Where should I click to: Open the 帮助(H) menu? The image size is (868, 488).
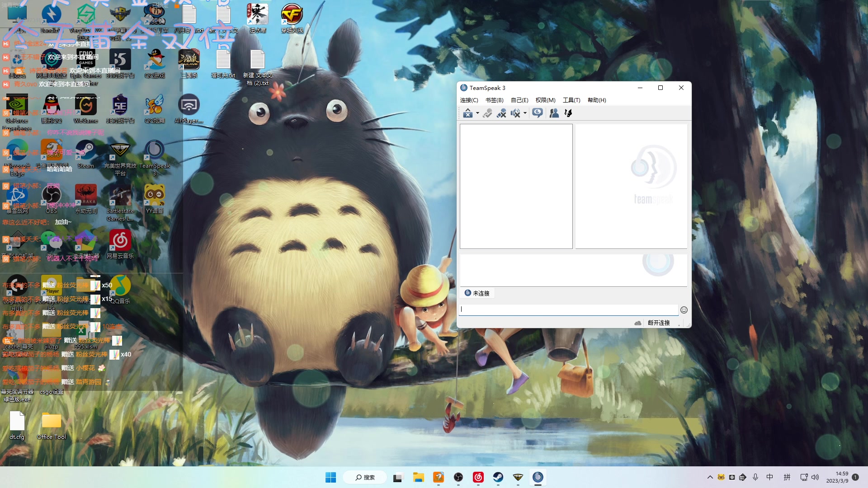pos(597,100)
